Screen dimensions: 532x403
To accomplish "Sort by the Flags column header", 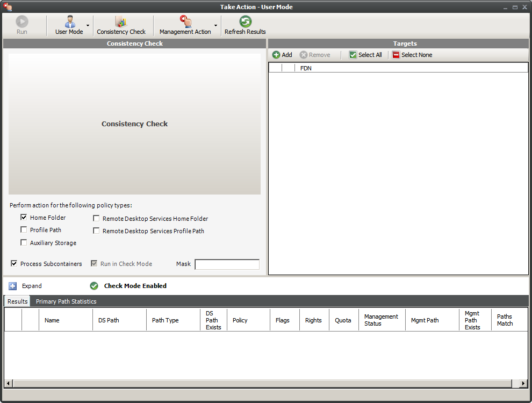I will (x=285, y=320).
